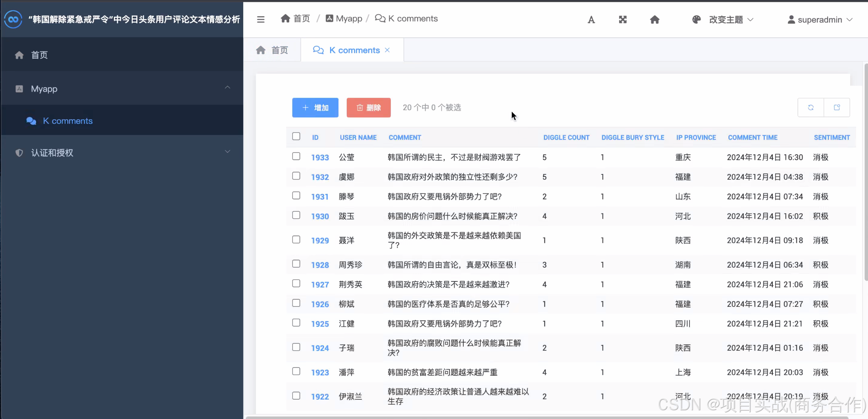Check the box for row 1933
868x419 pixels.
pos(296,156)
